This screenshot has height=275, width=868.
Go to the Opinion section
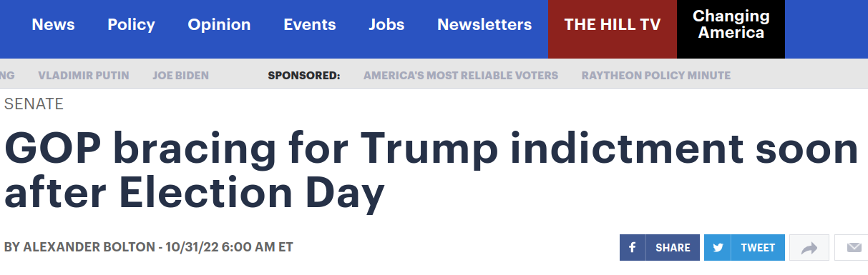(219, 25)
